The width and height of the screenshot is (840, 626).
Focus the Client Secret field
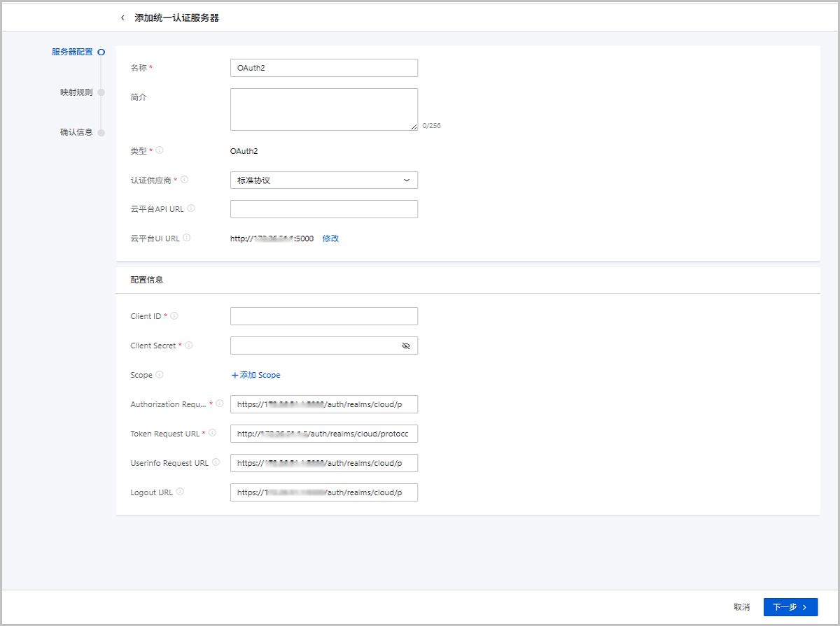click(324, 346)
